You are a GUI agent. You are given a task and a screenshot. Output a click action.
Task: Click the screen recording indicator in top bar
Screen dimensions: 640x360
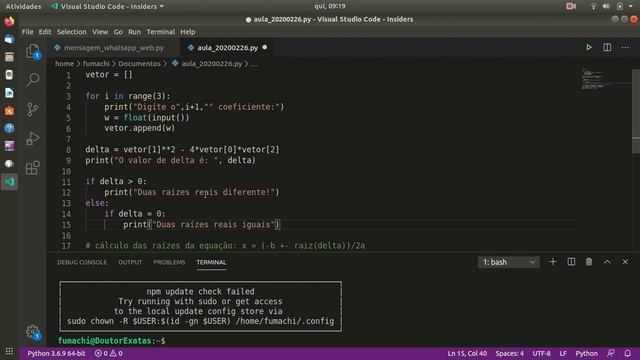571,6
